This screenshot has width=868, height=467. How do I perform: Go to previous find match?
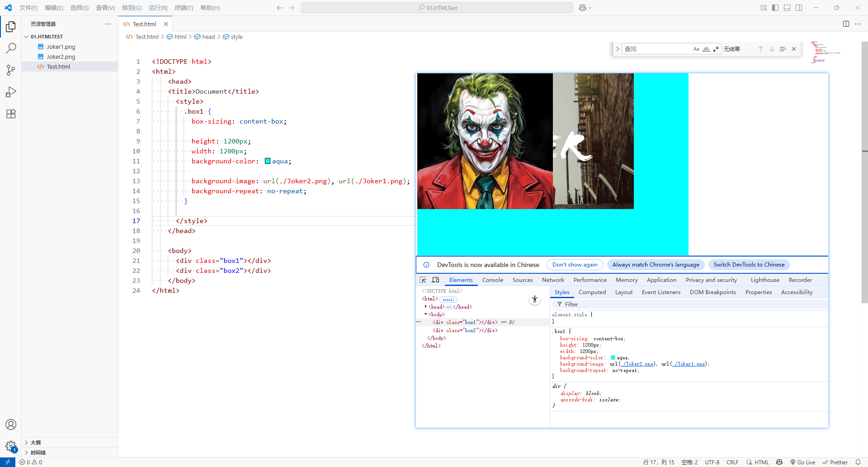point(760,49)
